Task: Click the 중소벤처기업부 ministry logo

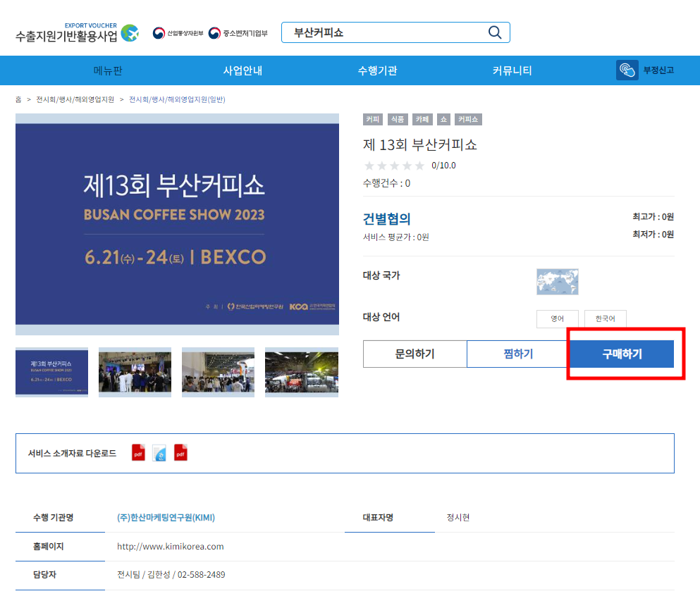Action: point(238,33)
